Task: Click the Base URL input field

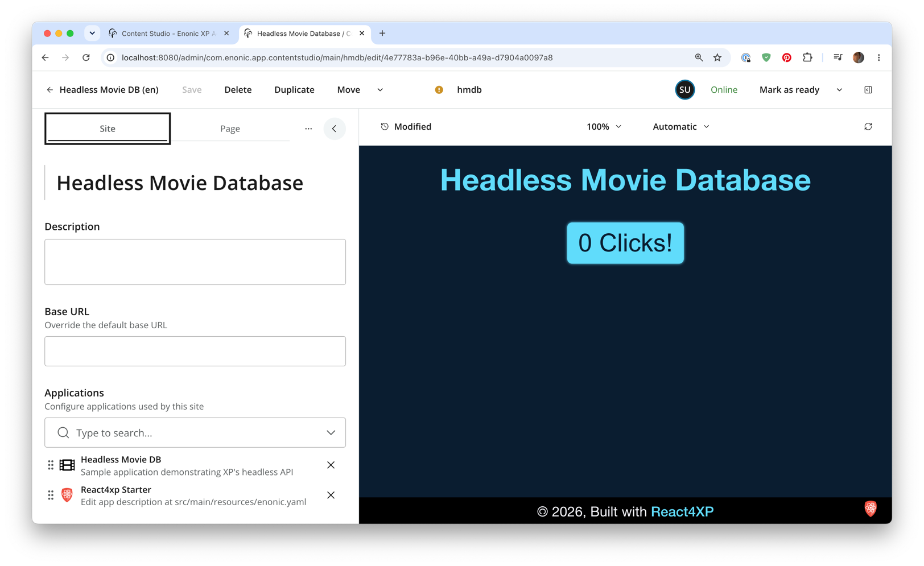Action: click(x=195, y=351)
